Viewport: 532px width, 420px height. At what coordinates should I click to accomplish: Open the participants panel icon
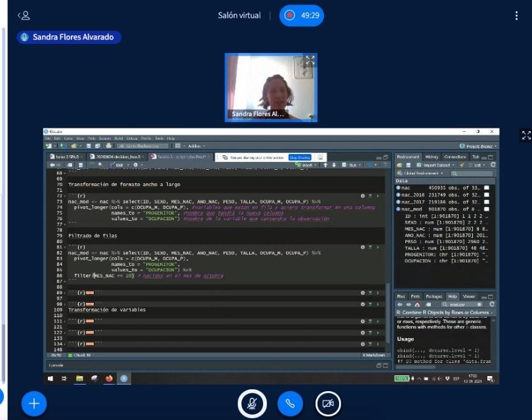pos(24,15)
